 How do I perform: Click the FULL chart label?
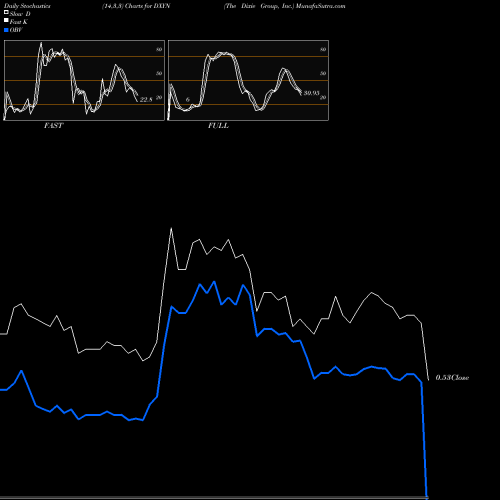coord(218,126)
